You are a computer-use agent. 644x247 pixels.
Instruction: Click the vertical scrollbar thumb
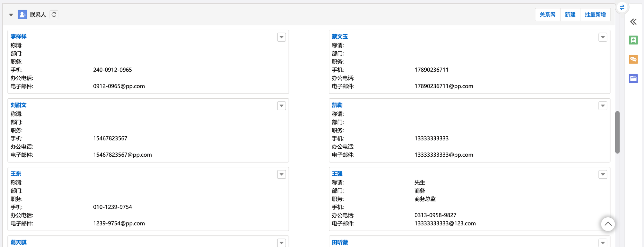tap(617, 132)
